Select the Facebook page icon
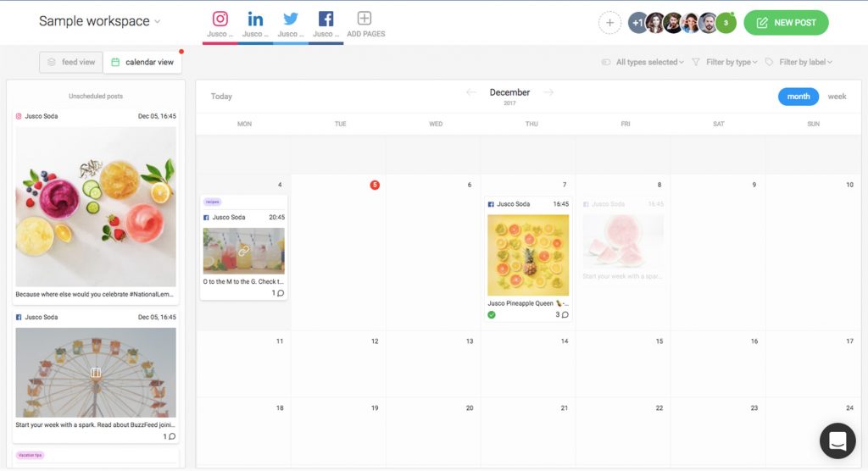The image size is (868, 471). [325, 19]
